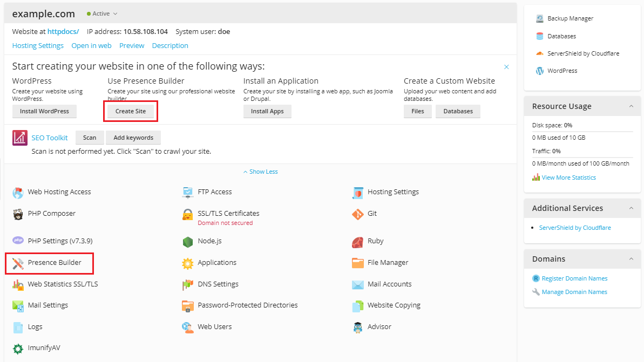Click Register Domain Names link

[574, 279]
